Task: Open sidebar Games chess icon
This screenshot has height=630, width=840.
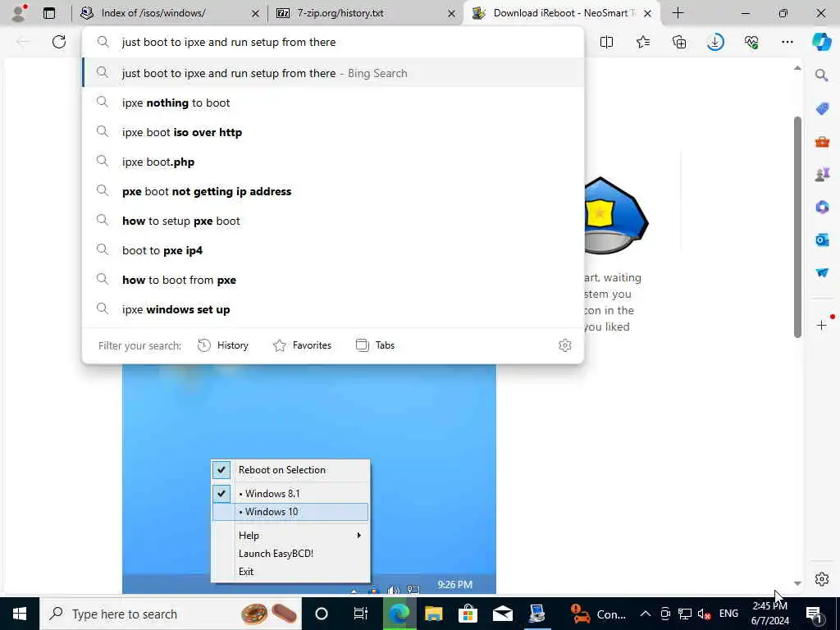Action: [822, 175]
